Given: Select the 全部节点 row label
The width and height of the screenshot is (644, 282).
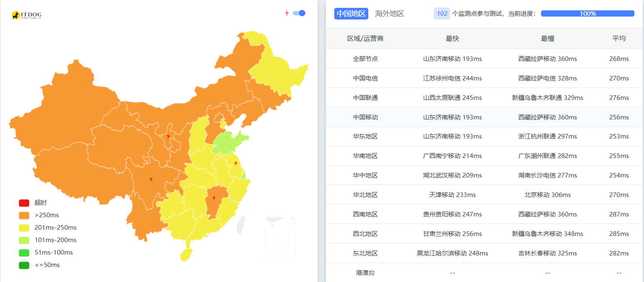Looking at the screenshot, I should pyautogui.click(x=365, y=59).
